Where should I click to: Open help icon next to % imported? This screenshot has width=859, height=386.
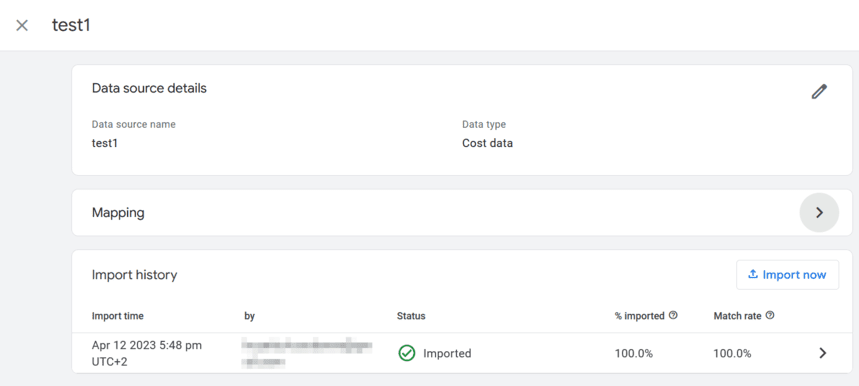[674, 315]
